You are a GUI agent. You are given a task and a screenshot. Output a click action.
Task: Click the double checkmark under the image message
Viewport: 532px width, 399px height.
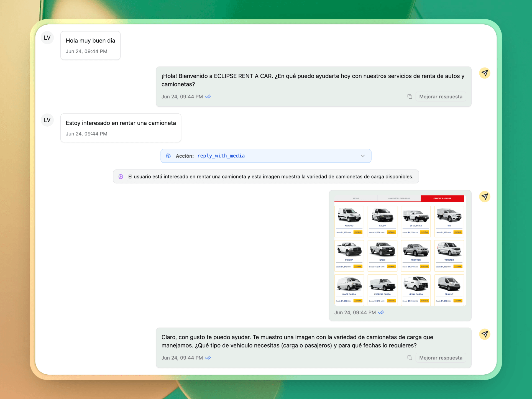[382, 312]
